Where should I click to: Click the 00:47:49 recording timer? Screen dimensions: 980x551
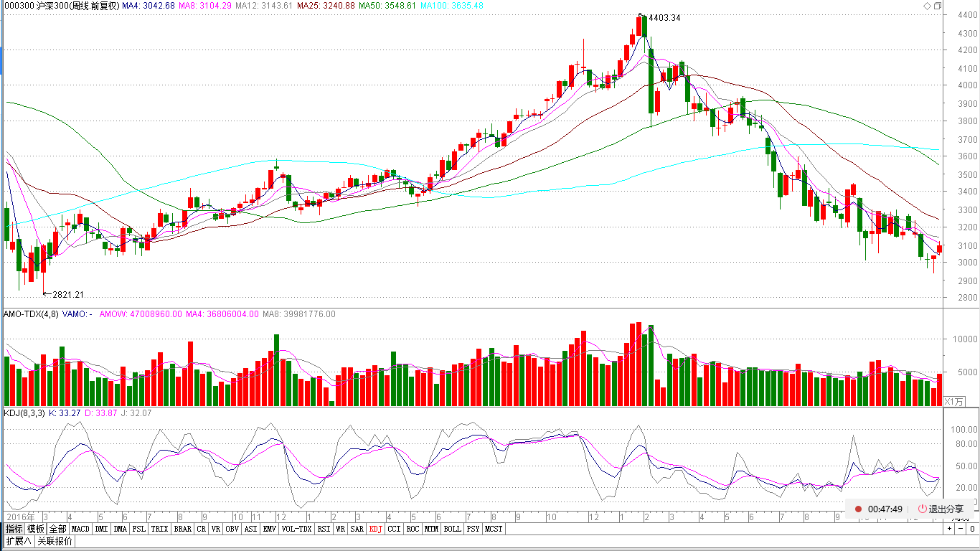pyautogui.click(x=885, y=509)
